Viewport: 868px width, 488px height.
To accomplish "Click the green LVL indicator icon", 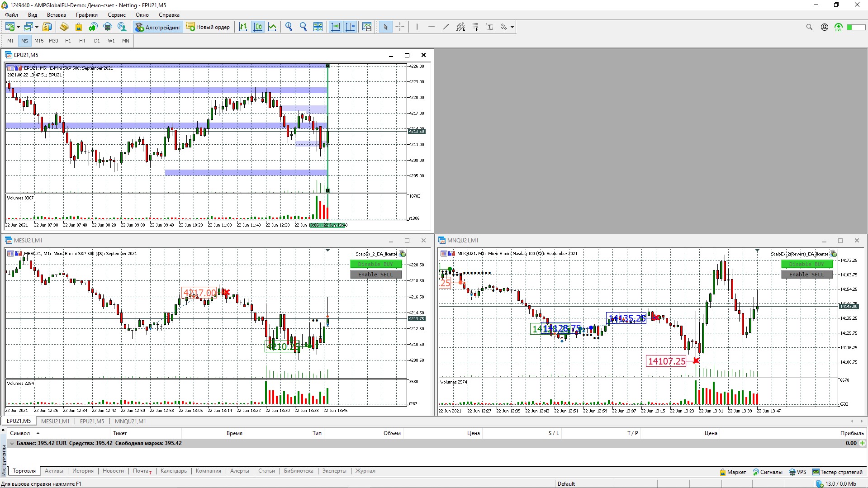I will [x=839, y=27].
